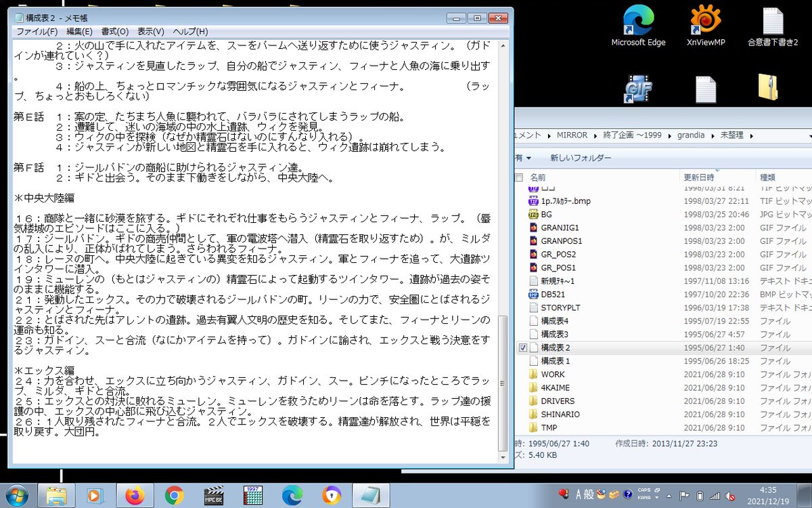Open Microsoft Edge desktop shortcut

pyautogui.click(x=638, y=26)
